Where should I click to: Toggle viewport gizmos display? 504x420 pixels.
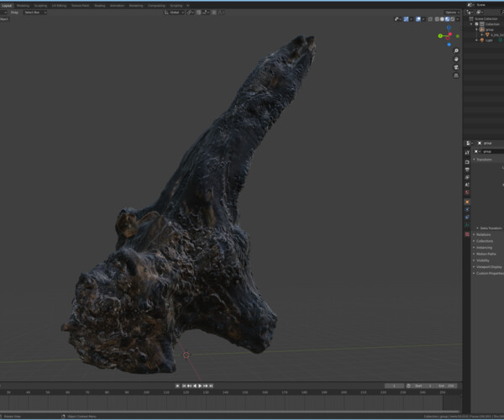(406, 19)
